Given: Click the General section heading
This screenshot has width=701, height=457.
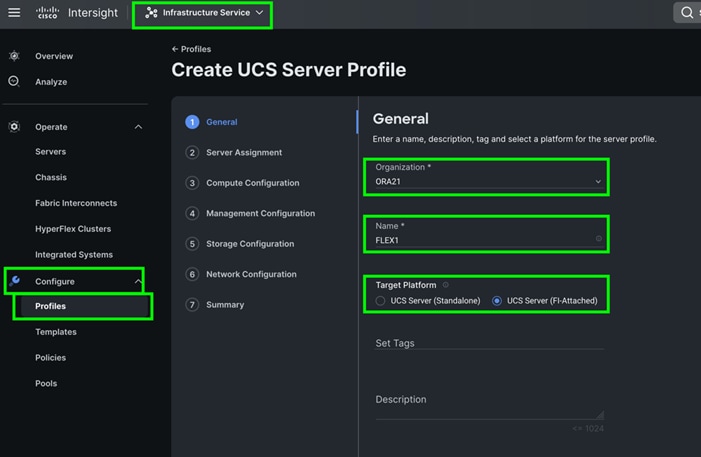Looking at the screenshot, I should pyautogui.click(x=401, y=118).
